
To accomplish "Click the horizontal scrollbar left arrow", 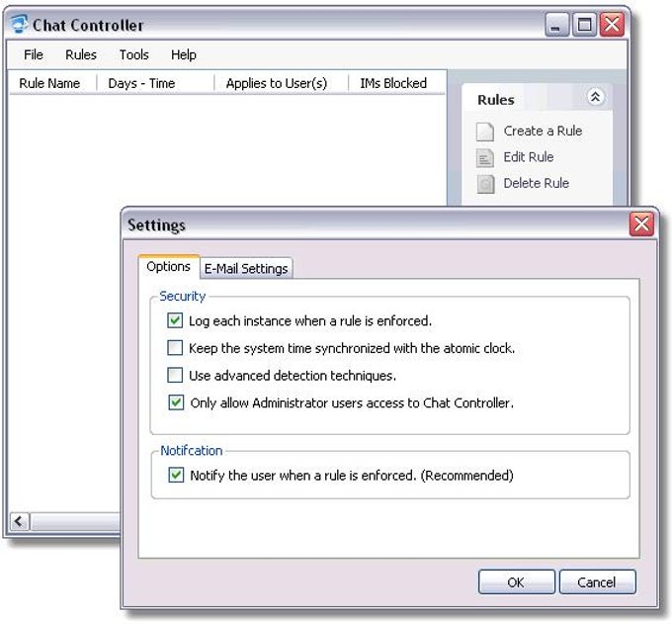I will tap(20, 521).
